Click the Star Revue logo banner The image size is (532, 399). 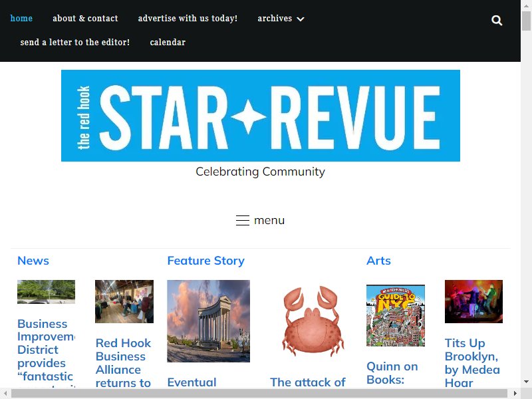261,116
